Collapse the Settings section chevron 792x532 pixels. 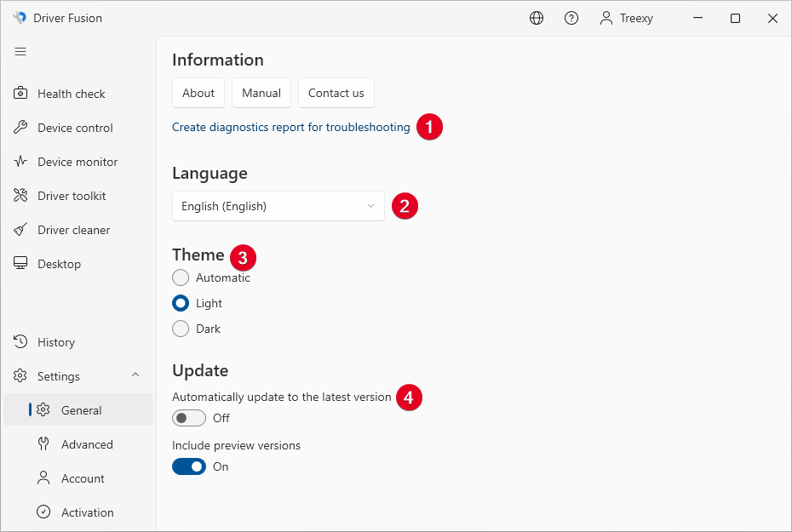(135, 375)
